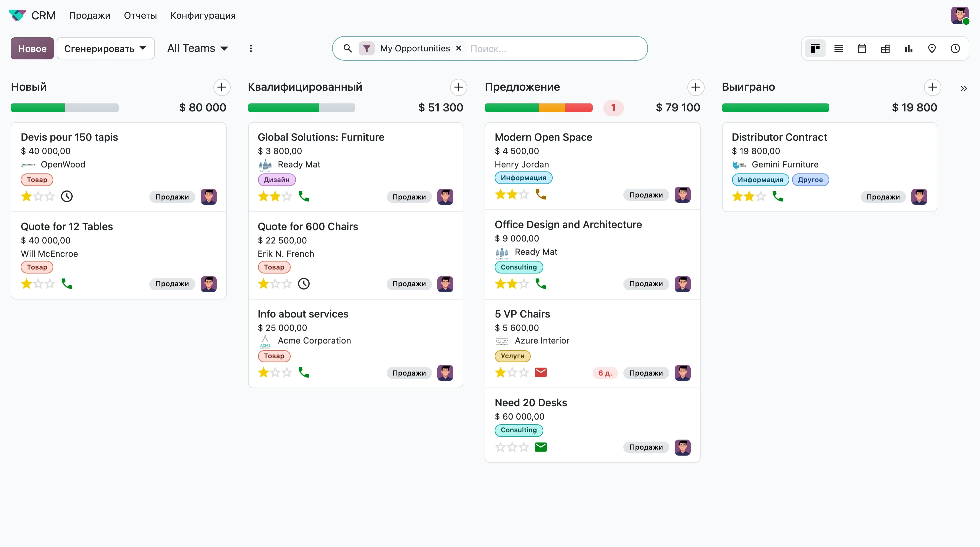
Task: Set third star on Global Solutions: Furniture
Action: (x=287, y=196)
